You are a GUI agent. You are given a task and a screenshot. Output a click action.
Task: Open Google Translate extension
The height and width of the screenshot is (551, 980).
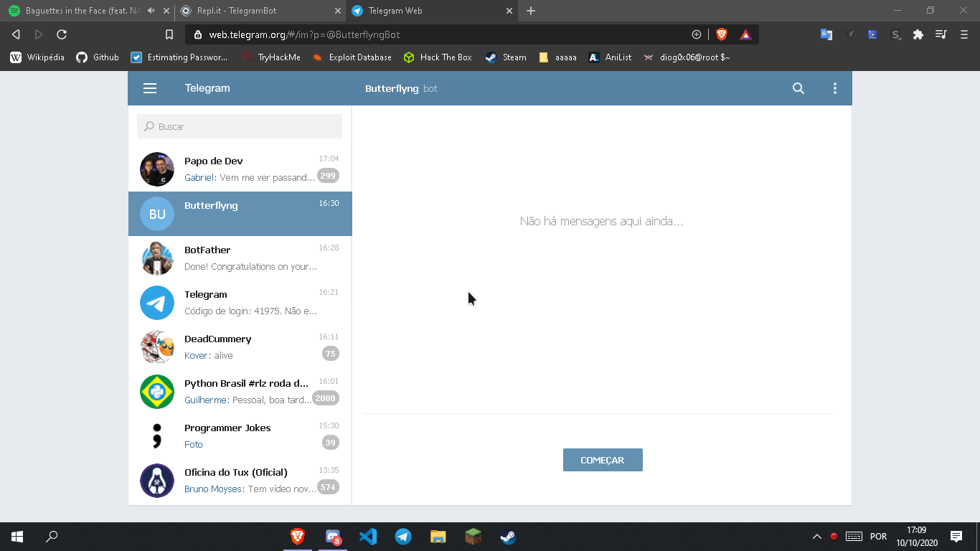click(826, 34)
